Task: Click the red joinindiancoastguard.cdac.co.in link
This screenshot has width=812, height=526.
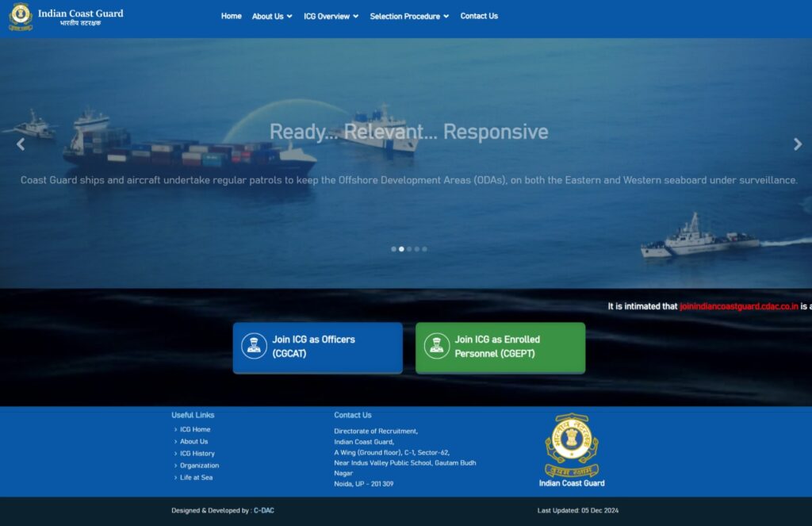Action: (x=739, y=306)
